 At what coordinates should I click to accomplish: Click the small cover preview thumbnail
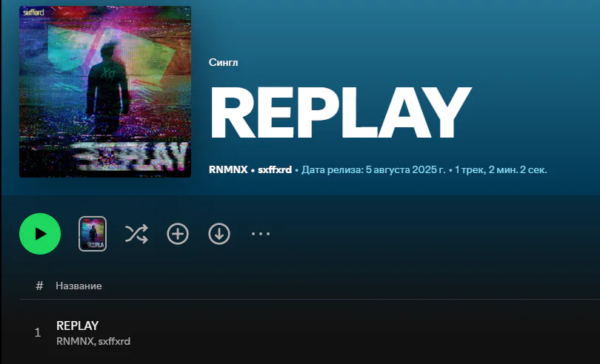[x=93, y=234]
